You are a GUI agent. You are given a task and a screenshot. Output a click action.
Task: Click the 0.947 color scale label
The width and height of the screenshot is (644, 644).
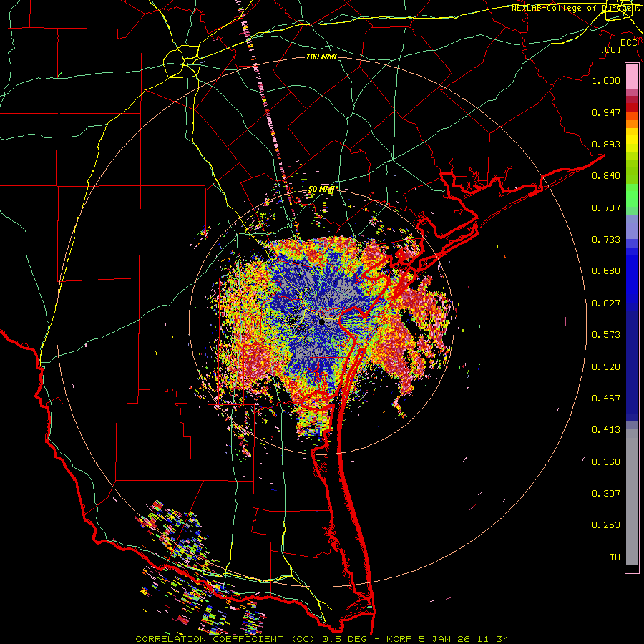606,112
